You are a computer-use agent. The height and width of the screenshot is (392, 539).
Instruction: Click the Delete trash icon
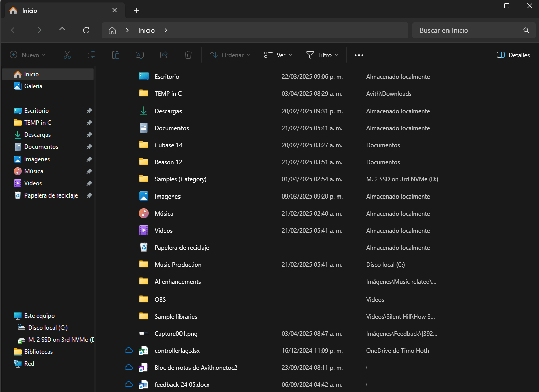[188, 55]
